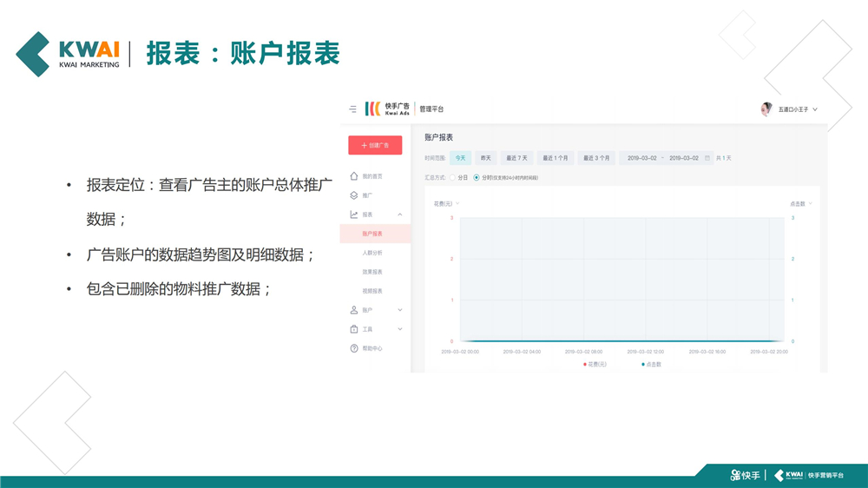Click the bullet 包含已删除的物料推广数据
Viewport: 868px width, 488px height.
[179, 289]
